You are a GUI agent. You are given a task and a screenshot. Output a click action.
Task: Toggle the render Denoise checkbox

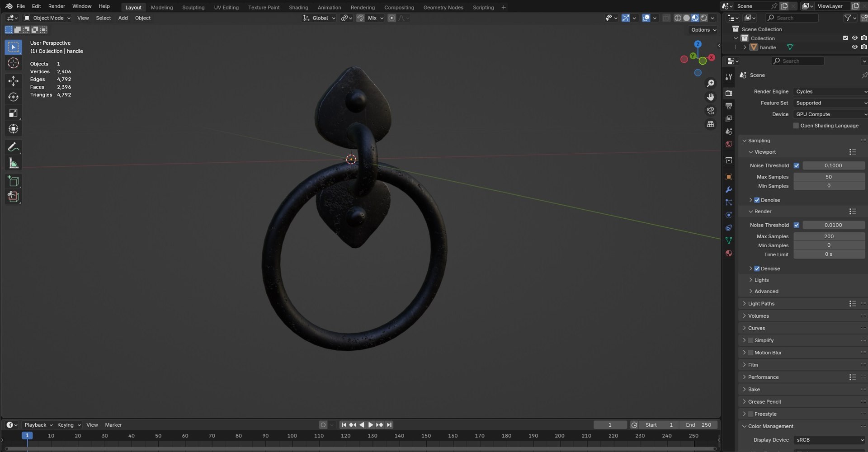point(757,269)
